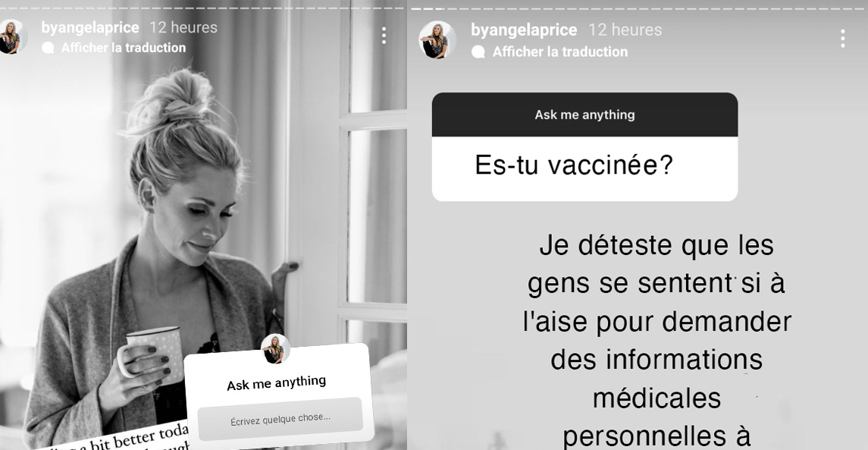
Task: Tap the 12 heures timestamp on right story
Action: coord(625,30)
